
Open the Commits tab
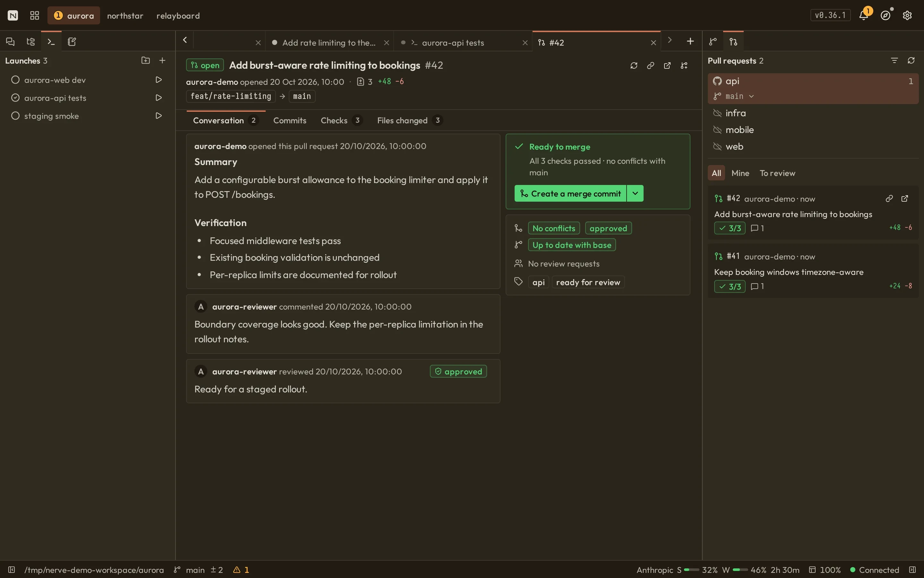[x=290, y=120]
